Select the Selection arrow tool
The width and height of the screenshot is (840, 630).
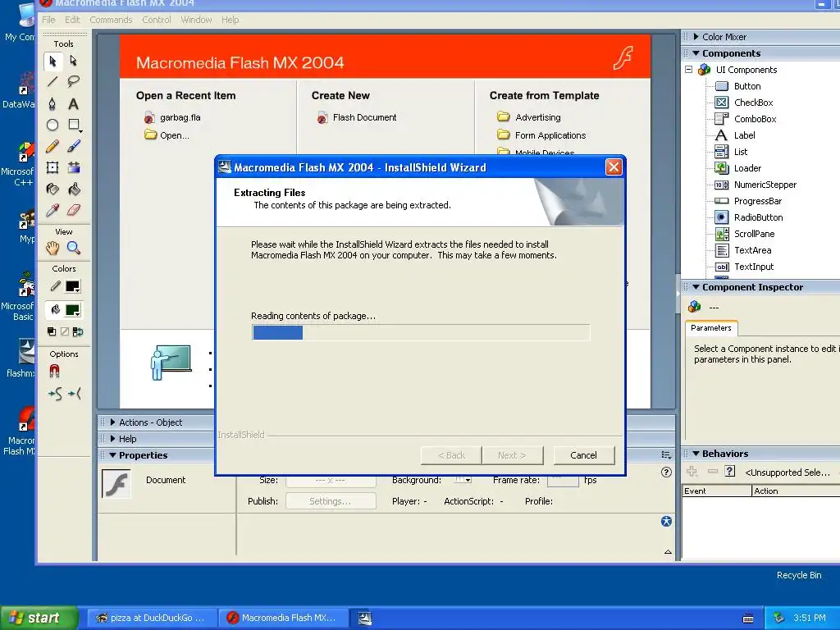[x=52, y=61]
